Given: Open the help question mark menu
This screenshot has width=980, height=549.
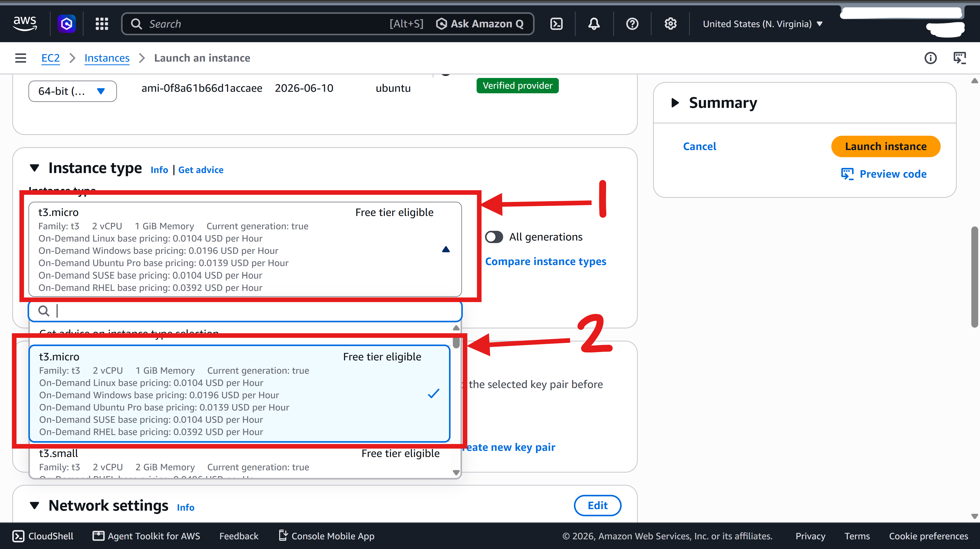Looking at the screenshot, I should (632, 24).
